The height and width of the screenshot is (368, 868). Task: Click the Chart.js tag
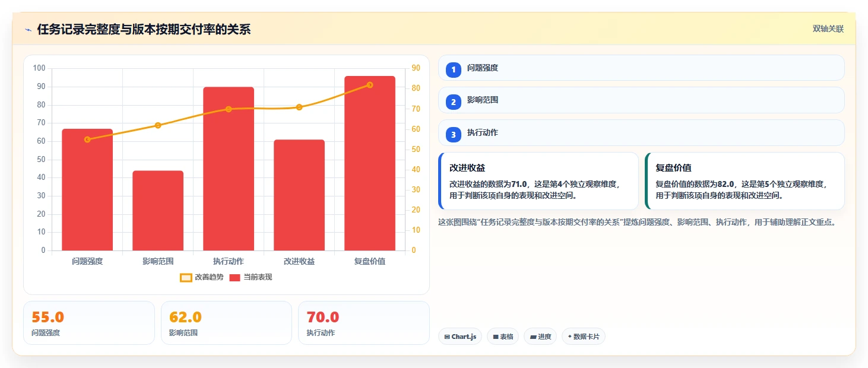(460, 337)
